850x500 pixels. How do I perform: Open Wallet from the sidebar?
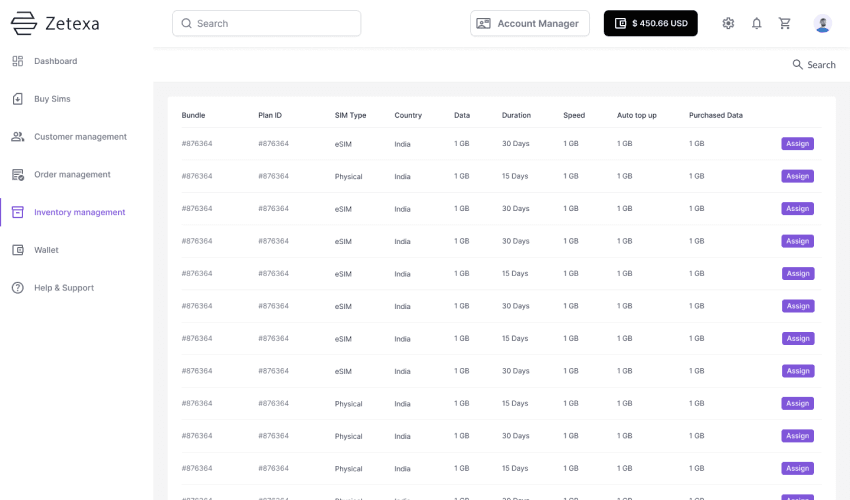46,250
